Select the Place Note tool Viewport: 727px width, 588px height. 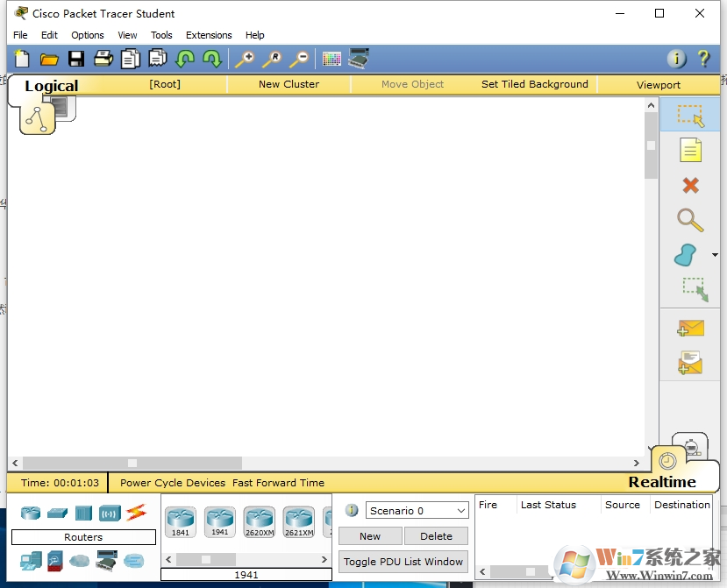pyautogui.click(x=690, y=150)
